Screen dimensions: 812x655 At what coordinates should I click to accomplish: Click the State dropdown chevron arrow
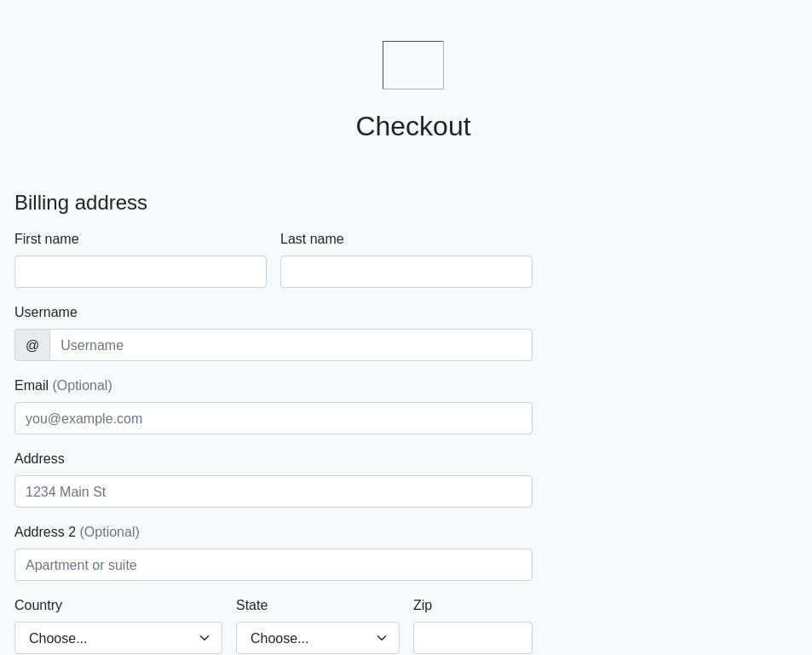[x=382, y=638]
